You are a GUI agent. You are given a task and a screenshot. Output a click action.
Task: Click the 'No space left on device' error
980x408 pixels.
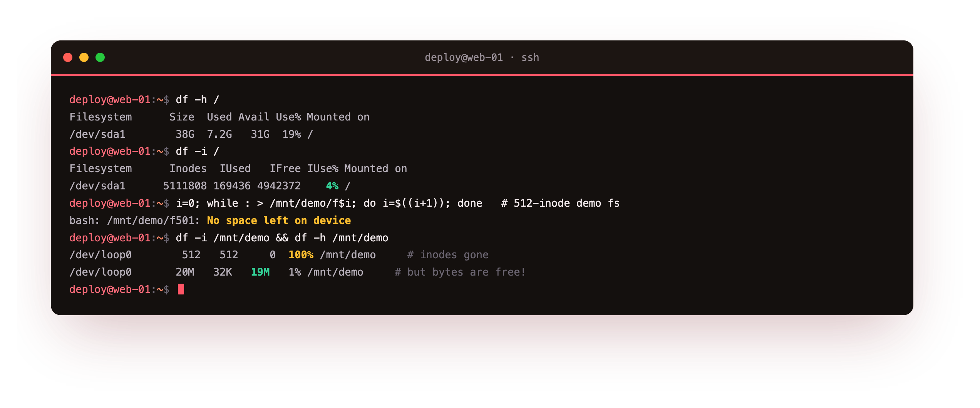pyautogui.click(x=279, y=221)
